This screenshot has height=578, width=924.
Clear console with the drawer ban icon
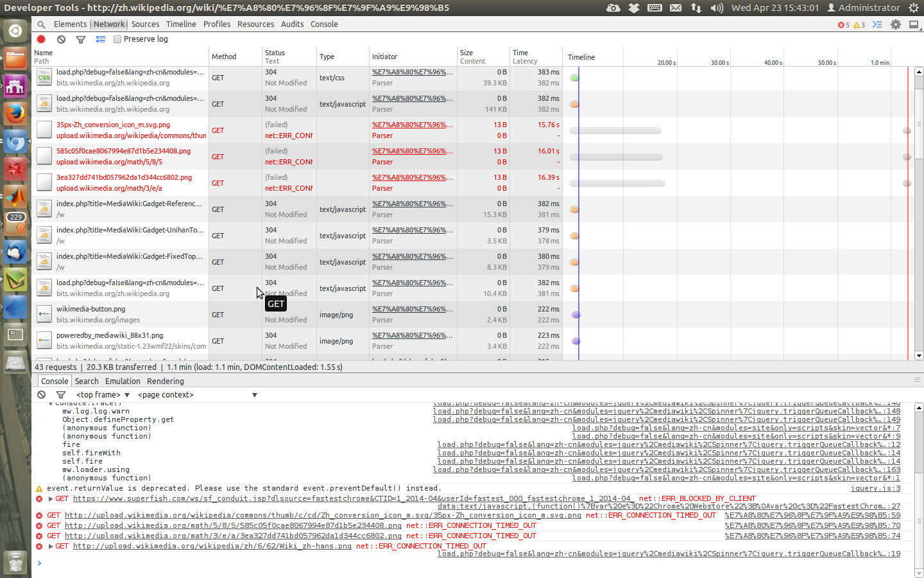tap(42, 395)
